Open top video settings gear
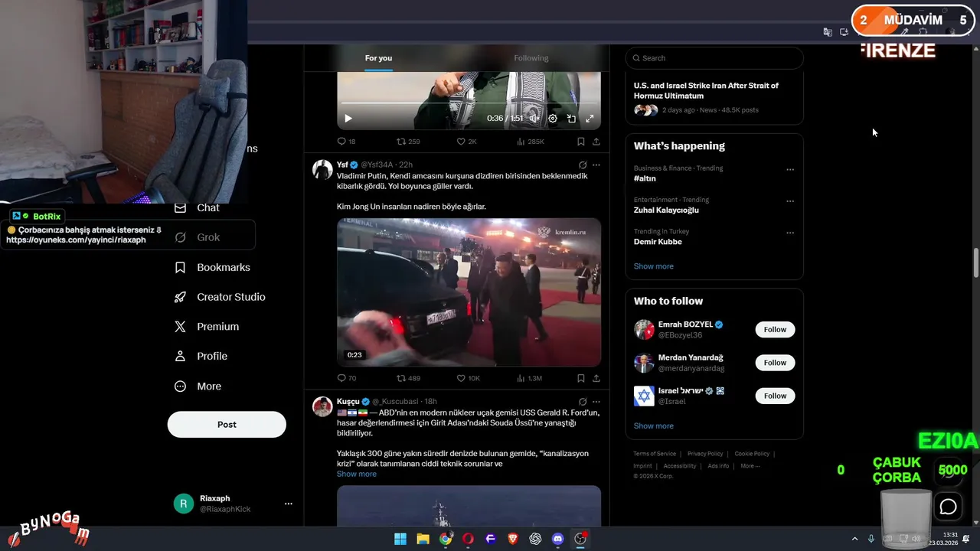Viewport: 980px width, 551px height. click(553, 119)
